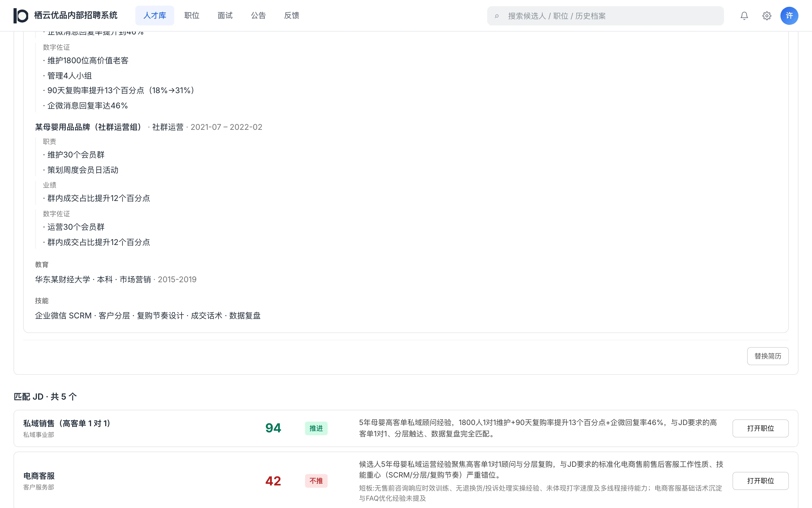Click the match score 94
The height and width of the screenshot is (508, 812).
pos(273,428)
